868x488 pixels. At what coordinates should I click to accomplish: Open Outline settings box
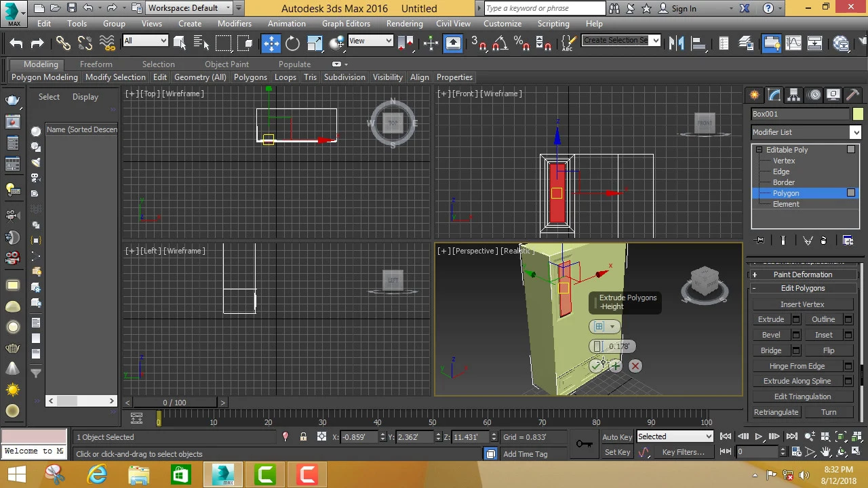point(848,319)
